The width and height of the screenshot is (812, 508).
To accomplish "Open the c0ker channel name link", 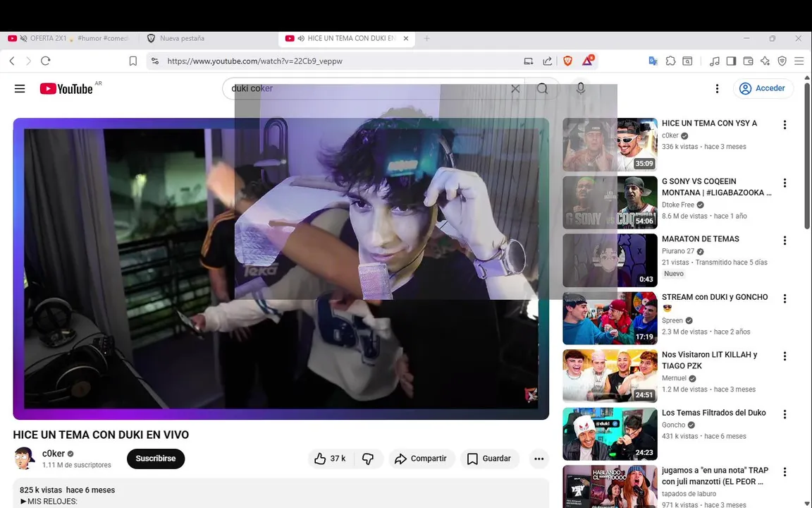I will click(x=54, y=454).
